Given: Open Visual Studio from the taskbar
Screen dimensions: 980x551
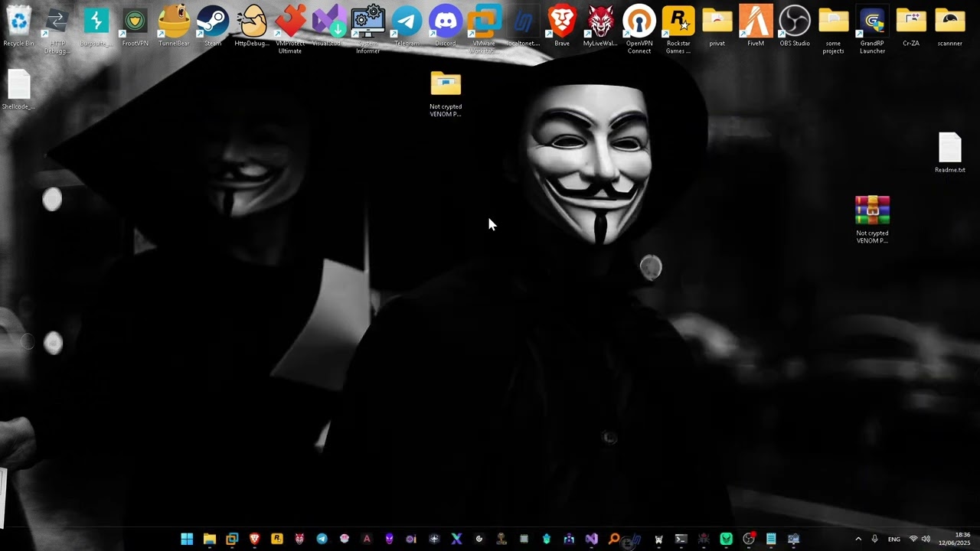Looking at the screenshot, I should coord(591,539).
